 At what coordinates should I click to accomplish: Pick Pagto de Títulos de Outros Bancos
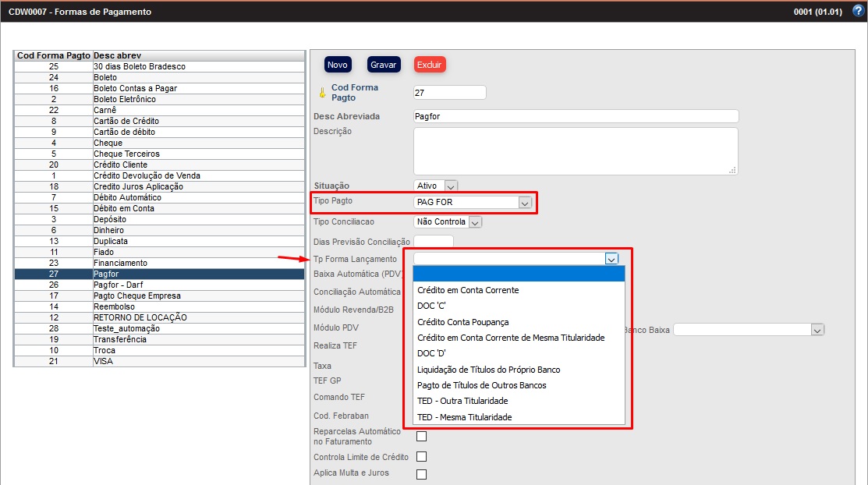coord(481,385)
